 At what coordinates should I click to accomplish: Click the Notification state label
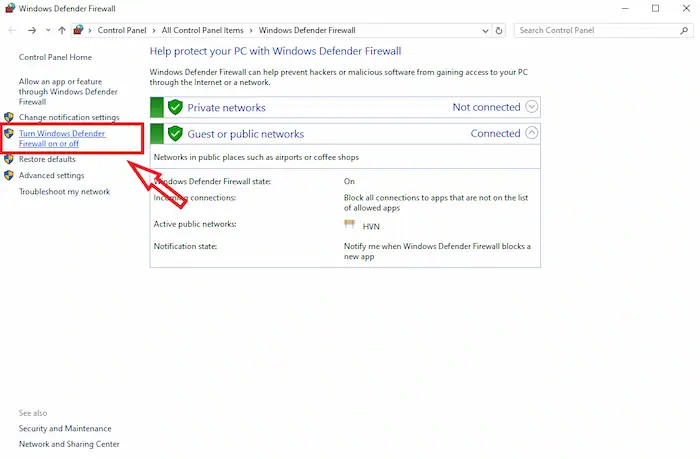(x=185, y=246)
